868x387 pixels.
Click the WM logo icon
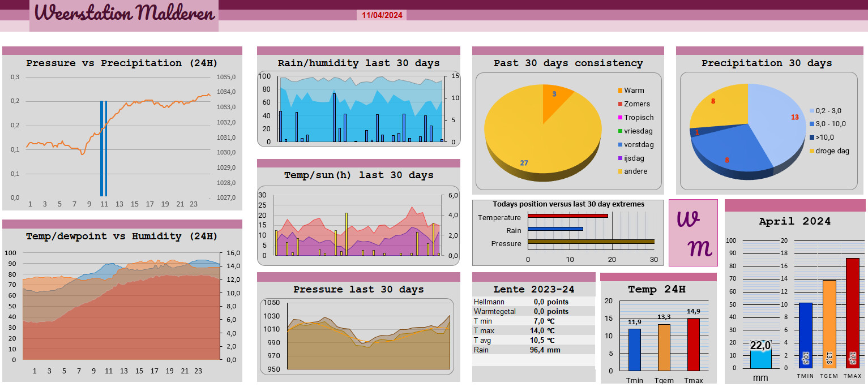click(693, 233)
